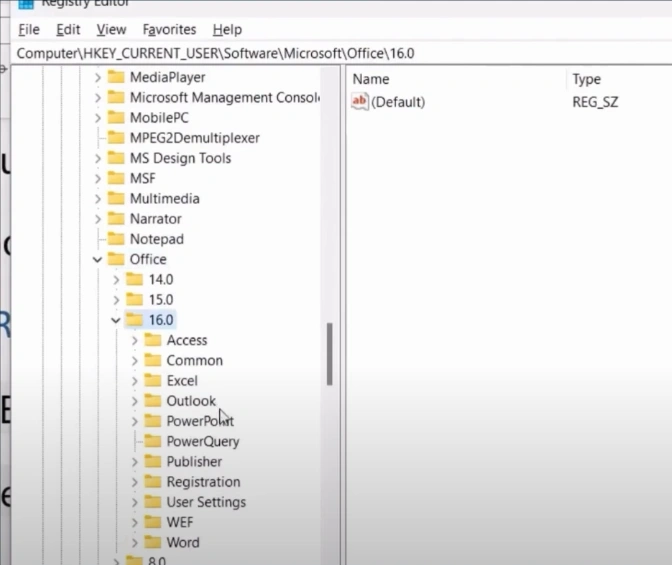Open the File menu
The width and height of the screenshot is (672, 565).
tap(29, 30)
